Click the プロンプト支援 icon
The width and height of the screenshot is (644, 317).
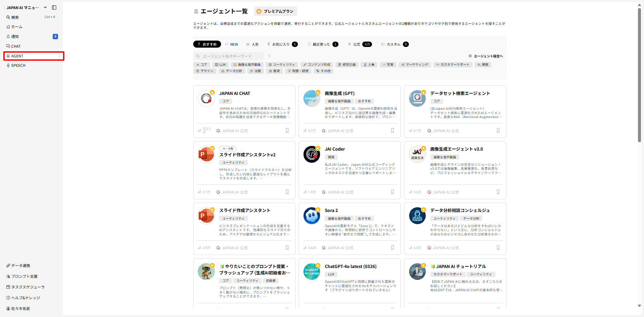pyautogui.click(x=8, y=276)
